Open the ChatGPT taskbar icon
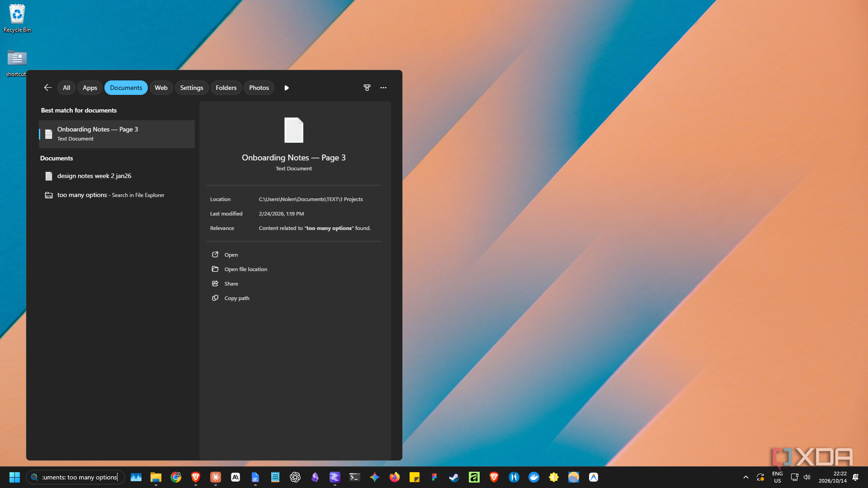The height and width of the screenshot is (488, 868). point(295,477)
